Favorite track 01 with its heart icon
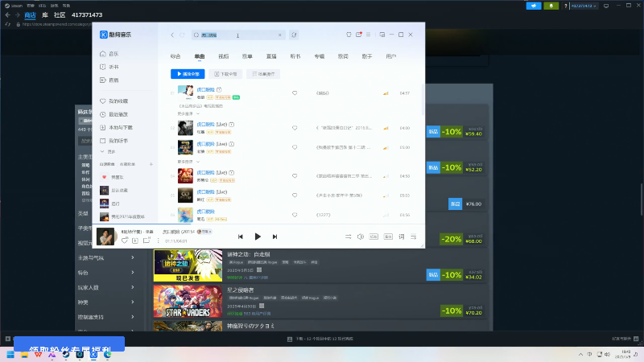The image size is (644, 362). tap(295, 93)
